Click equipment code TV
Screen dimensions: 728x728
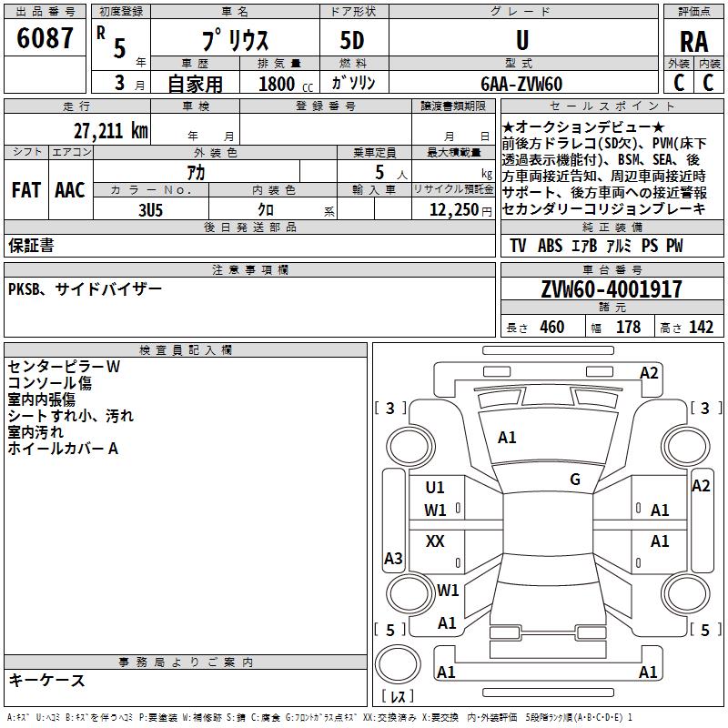point(518,246)
